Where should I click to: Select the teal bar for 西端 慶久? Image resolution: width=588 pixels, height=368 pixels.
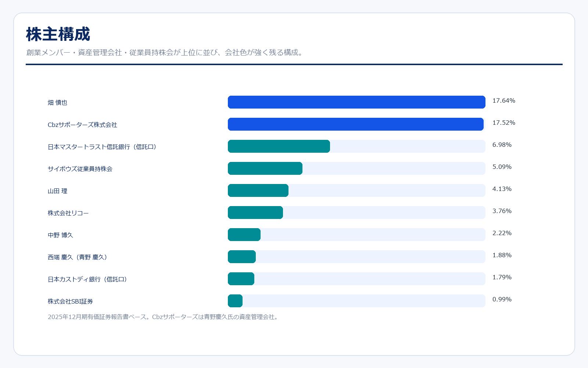(x=242, y=257)
